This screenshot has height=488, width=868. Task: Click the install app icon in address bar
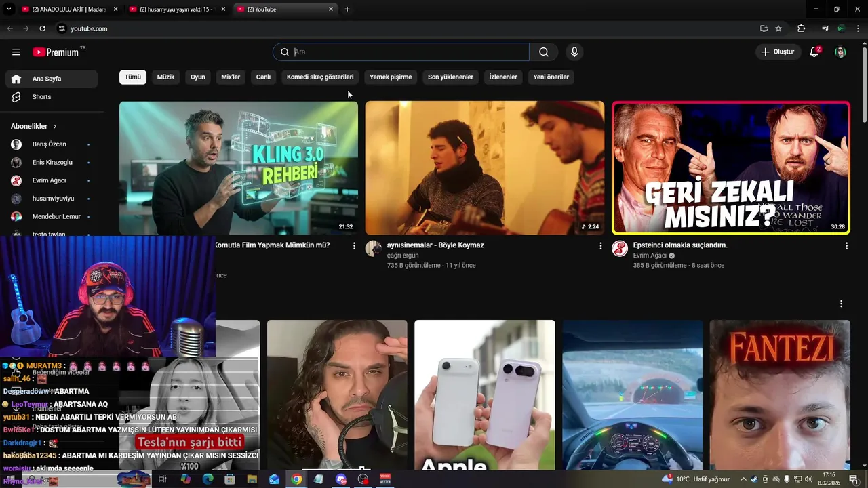pos(764,28)
